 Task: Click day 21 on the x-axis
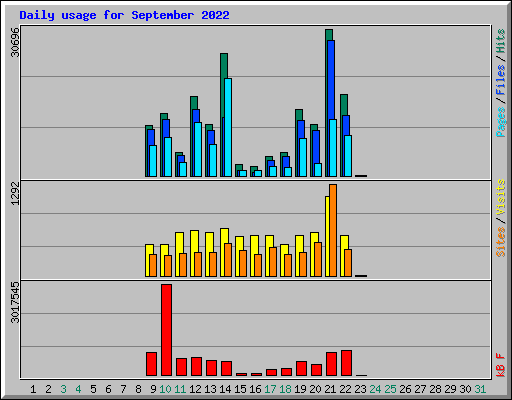click(x=330, y=389)
